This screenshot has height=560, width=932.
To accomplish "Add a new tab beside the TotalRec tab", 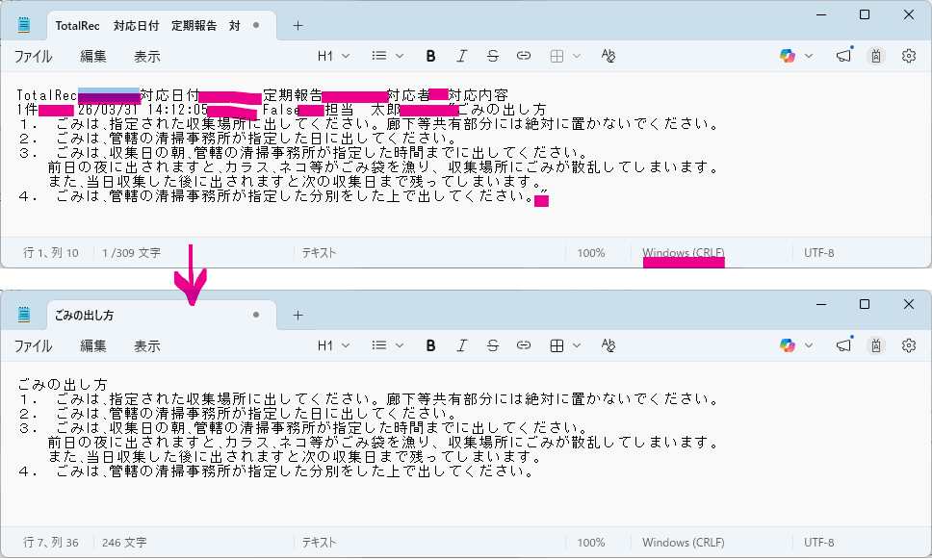I will tap(298, 26).
